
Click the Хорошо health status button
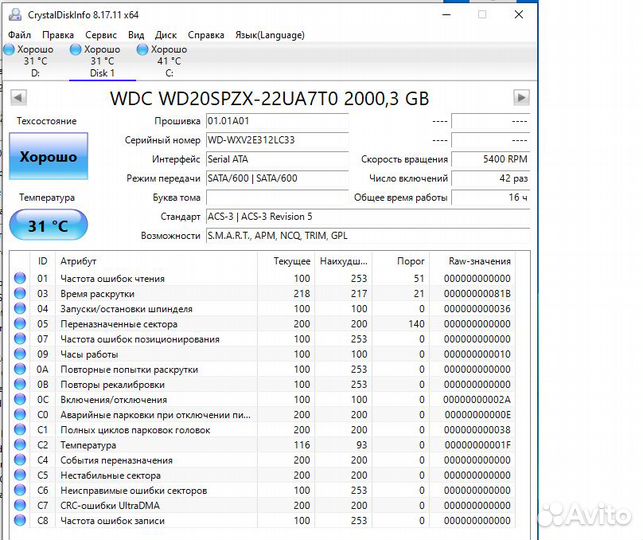pos(48,156)
